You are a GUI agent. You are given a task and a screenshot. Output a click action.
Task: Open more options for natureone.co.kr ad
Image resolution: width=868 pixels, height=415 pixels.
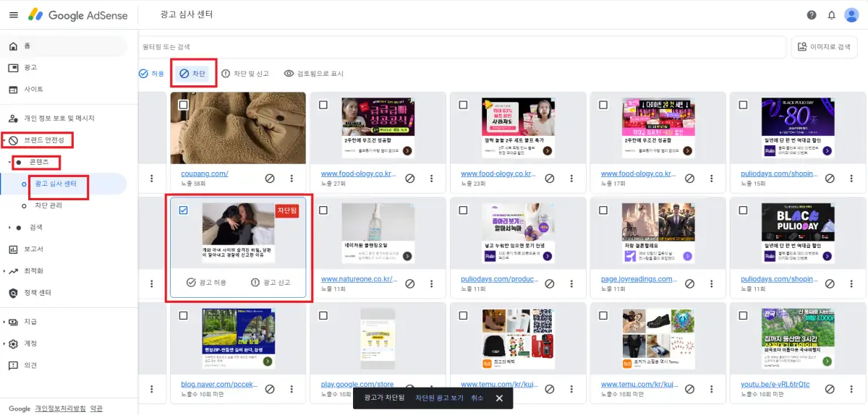(x=432, y=283)
